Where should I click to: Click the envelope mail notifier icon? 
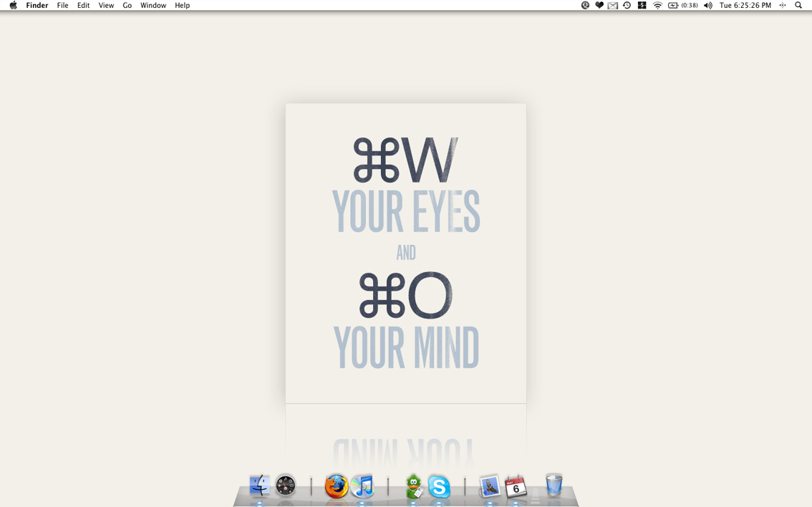(613, 5)
